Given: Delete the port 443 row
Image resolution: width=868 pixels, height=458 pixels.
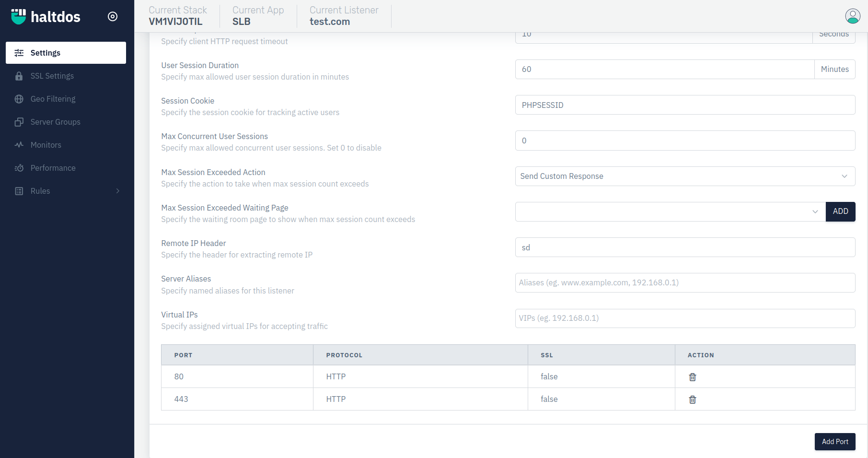Looking at the screenshot, I should click(x=692, y=399).
